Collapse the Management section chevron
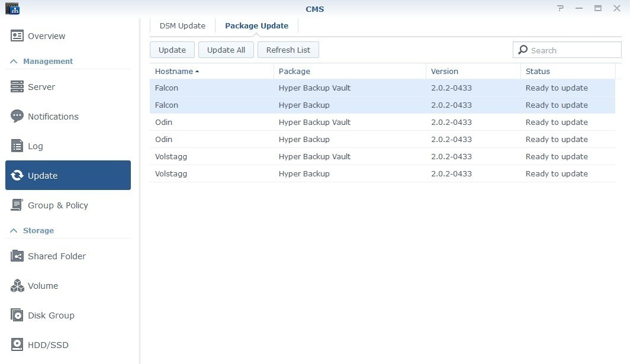 click(x=14, y=61)
